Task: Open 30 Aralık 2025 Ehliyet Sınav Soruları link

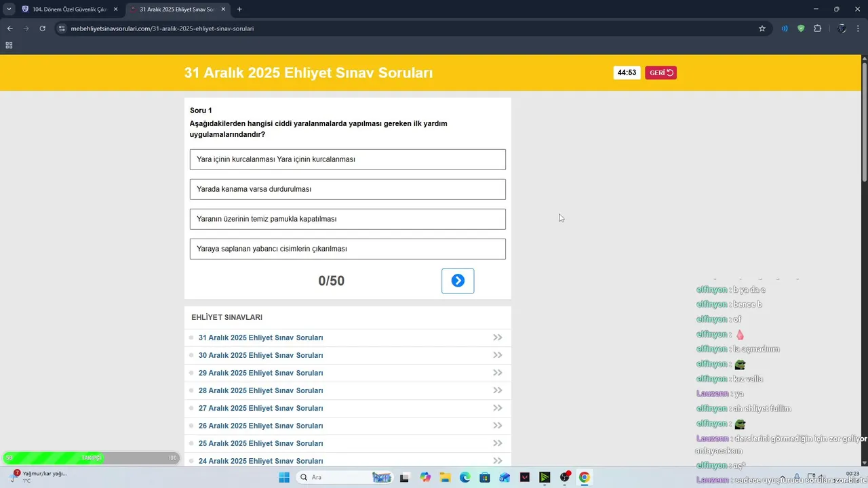Action: click(x=260, y=355)
